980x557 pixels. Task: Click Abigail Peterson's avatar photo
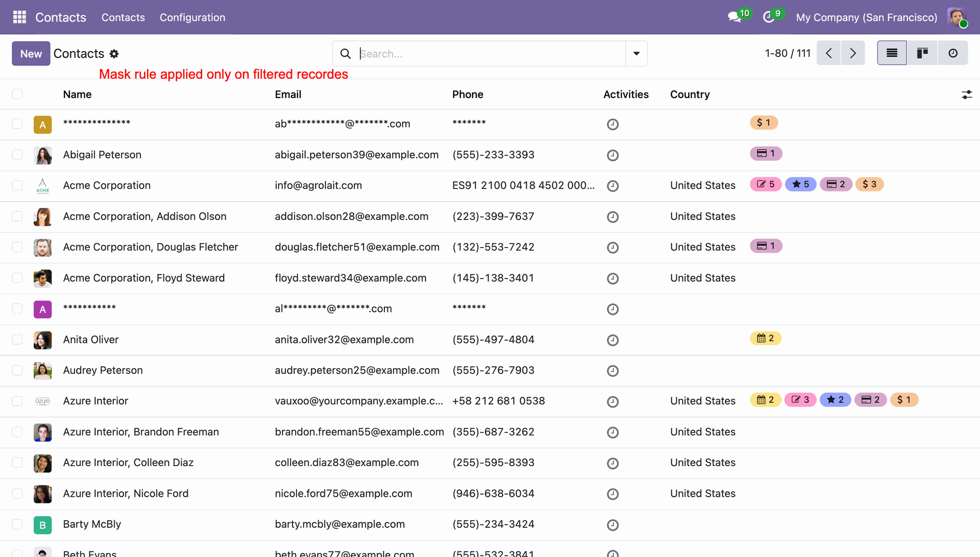click(x=42, y=155)
